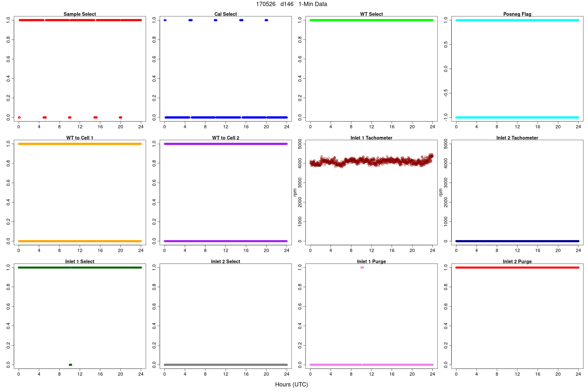The height and width of the screenshot is (392, 588).
Task: Click the isolated pink point at 1.0 in Inlet 1 Purge
Action: [x=362, y=268]
